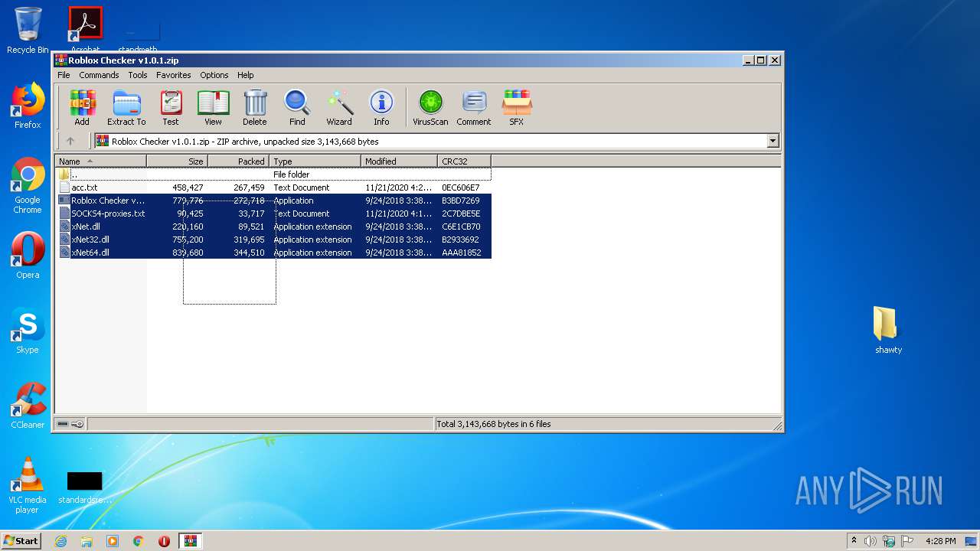
Task: Open the Commands menu
Action: point(99,75)
